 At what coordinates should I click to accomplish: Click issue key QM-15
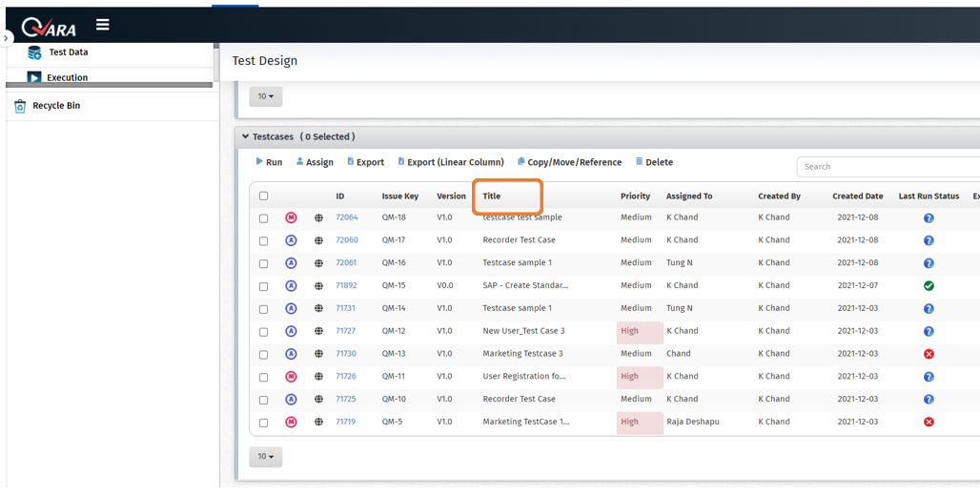pyautogui.click(x=394, y=285)
